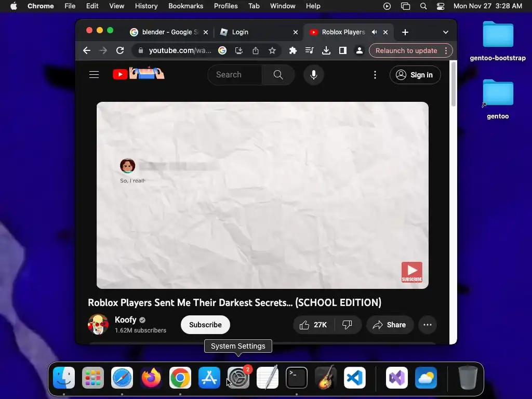Screen dimensions: 532x399
Task: Open a new Chrome tab
Action: tap(405, 32)
